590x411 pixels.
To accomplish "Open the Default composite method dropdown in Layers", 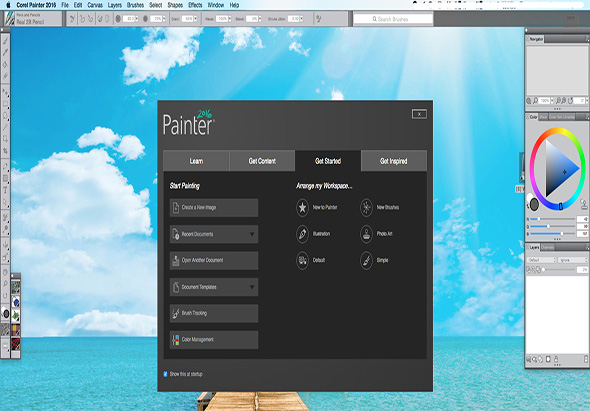I will (x=541, y=260).
